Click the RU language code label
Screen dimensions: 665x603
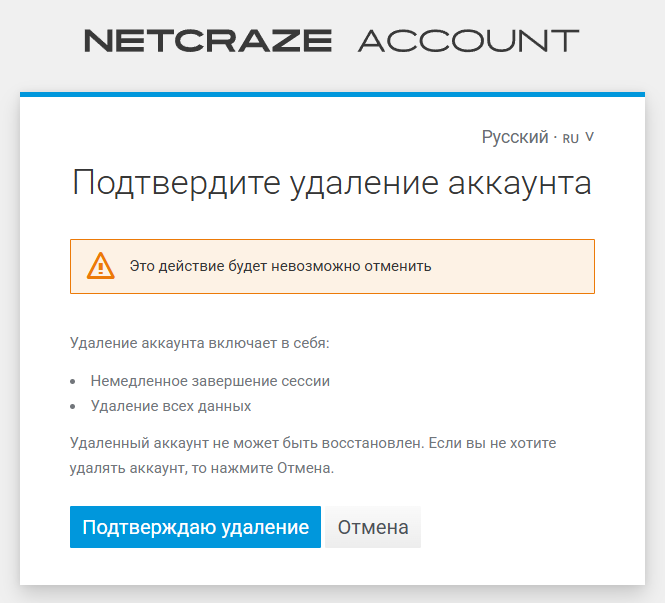[x=571, y=138]
